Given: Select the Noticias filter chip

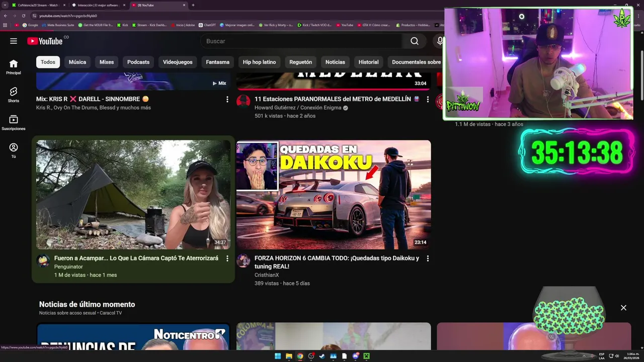Looking at the screenshot, I should (335, 62).
